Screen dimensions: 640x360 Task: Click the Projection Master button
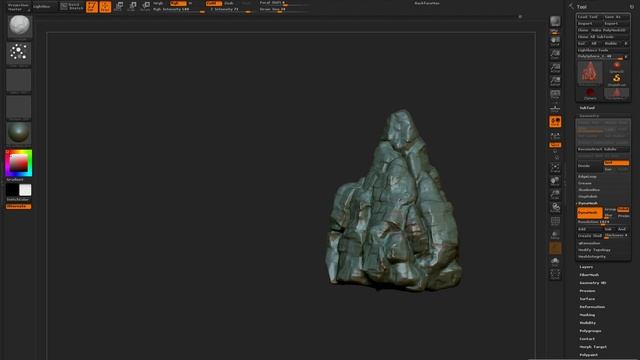click(x=19, y=7)
